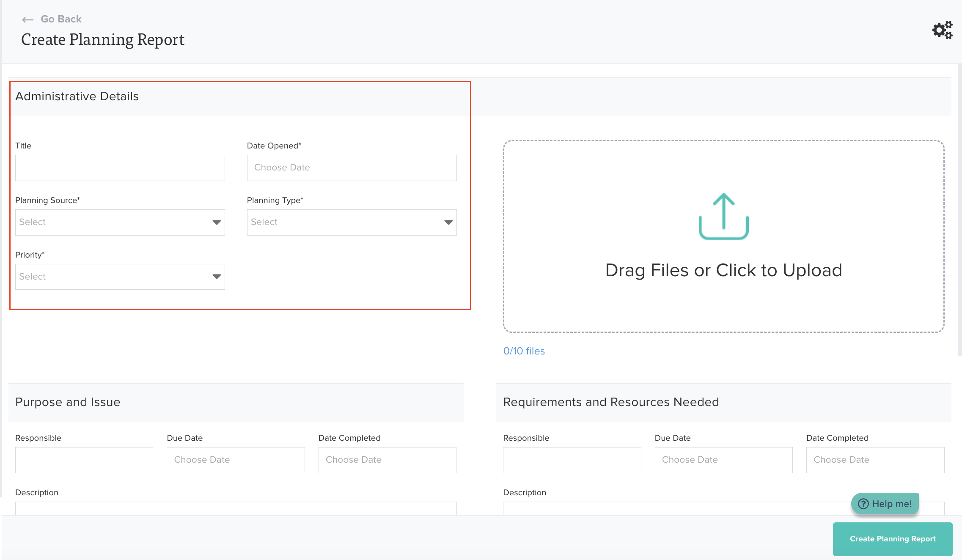Open the Date Opened date picker

(x=352, y=168)
